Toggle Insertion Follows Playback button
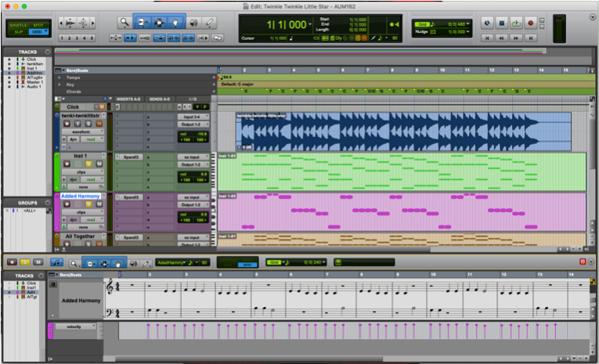 point(204,38)
